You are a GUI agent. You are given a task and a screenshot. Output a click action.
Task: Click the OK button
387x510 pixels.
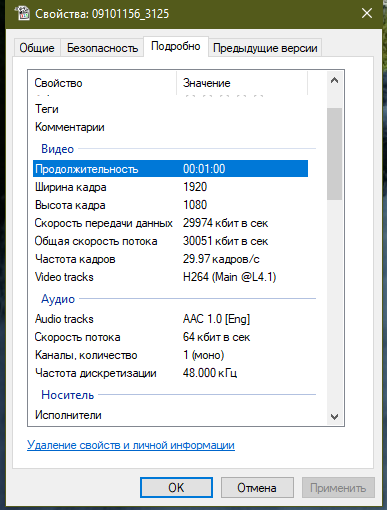click(x=176, y=488)
